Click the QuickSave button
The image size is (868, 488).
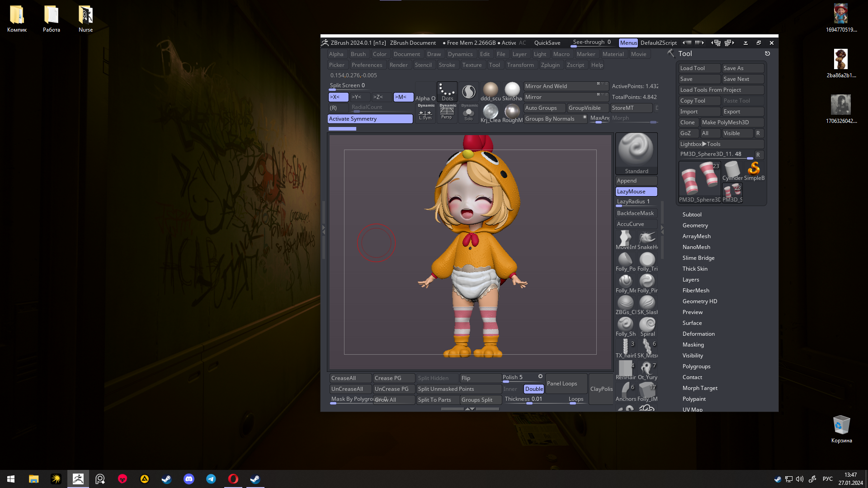point(547,43)
